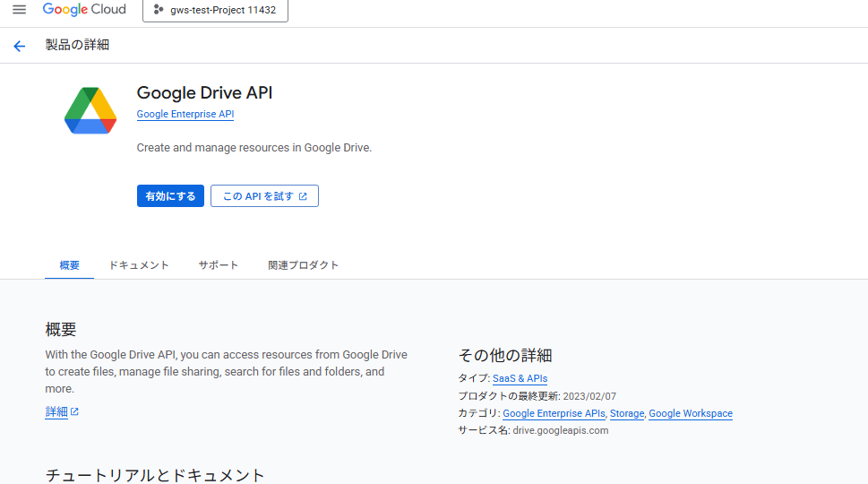Follow the 詳細 link in overview
Image resolution: width=868 pixels, height=484 pixels.
56,412
